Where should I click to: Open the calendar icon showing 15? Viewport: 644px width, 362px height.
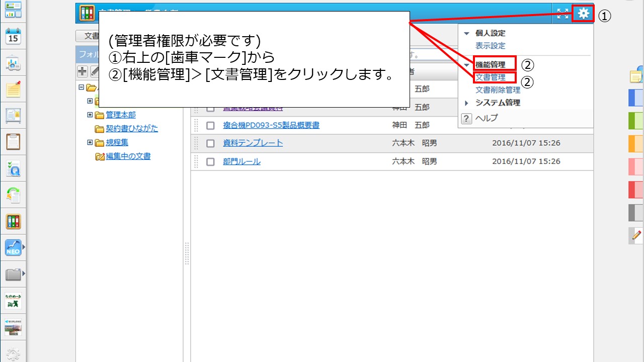click(13, 37)
